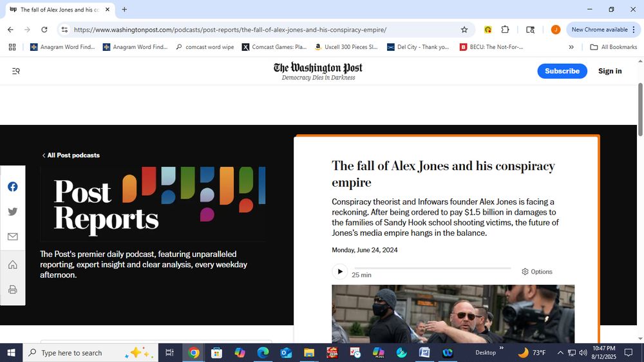
Task: Go back to the previous page
Action: pos(11,30)
